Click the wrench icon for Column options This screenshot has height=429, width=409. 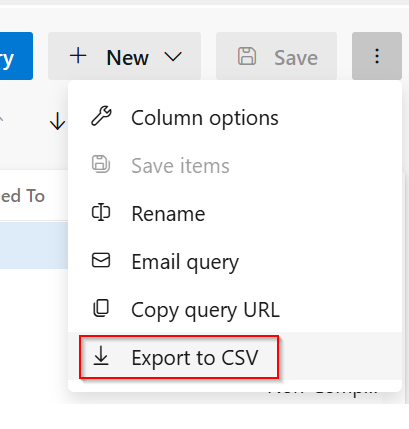click(101, 116)
